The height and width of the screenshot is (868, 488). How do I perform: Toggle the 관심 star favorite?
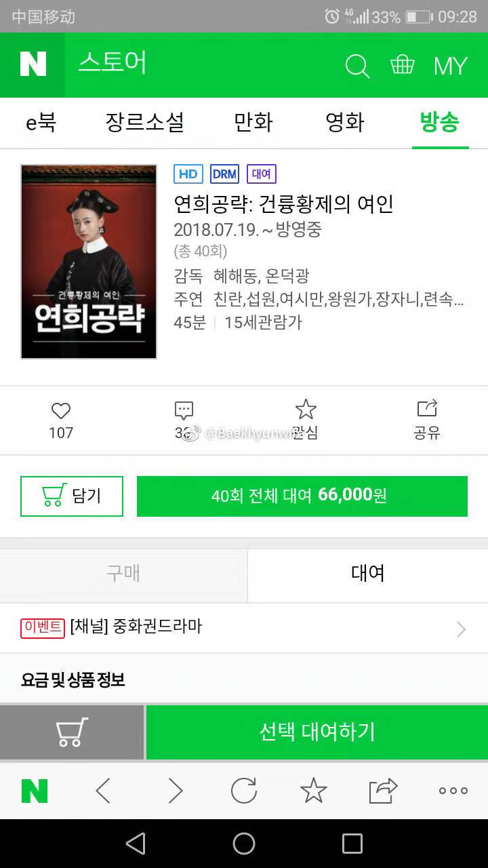[x=306, y=410]
